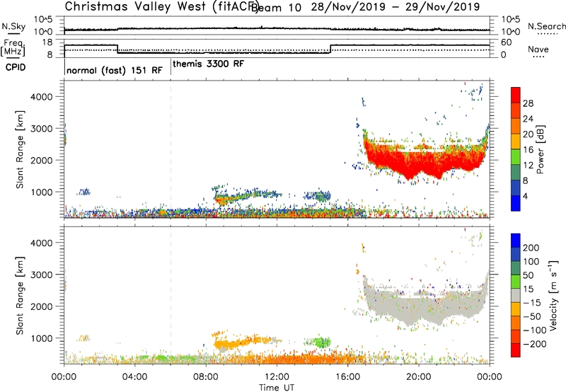Image resolution: width=566 pixels, height=392 pixels.
Task: Click the '20:00' time axis label
Action: tap(418, 376)
